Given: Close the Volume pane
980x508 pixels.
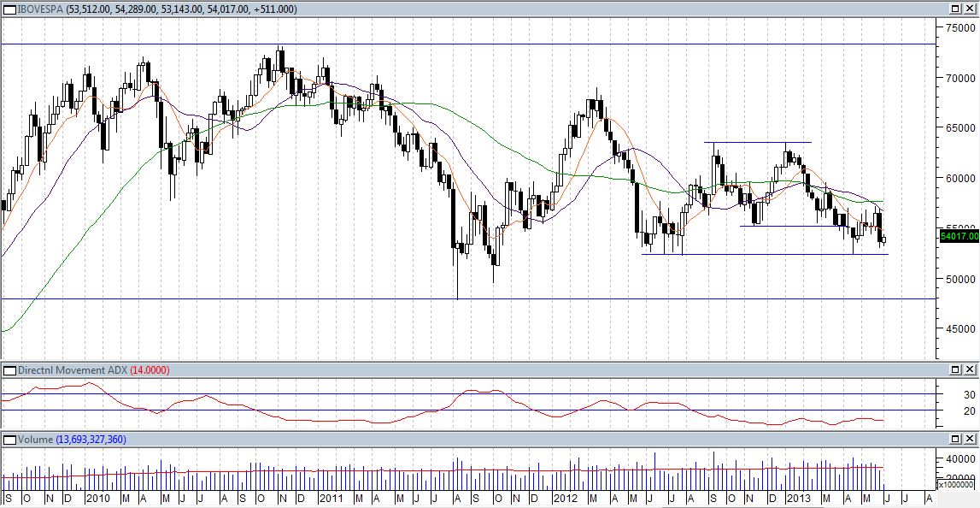Looking at the screenshot, I should 970,440.
